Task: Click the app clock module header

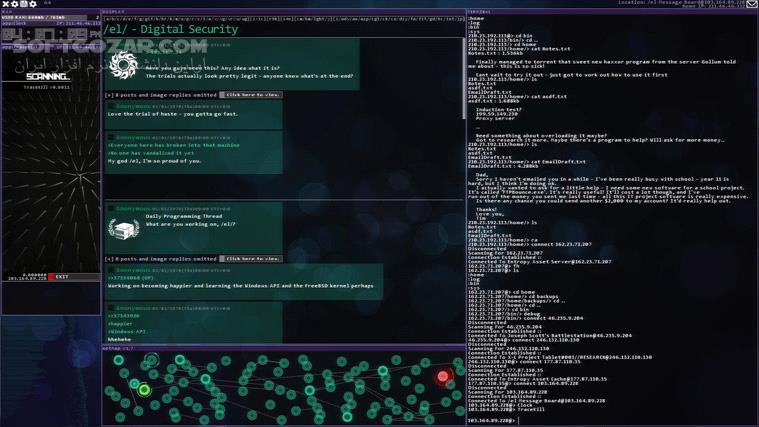Action: (51, 23)
